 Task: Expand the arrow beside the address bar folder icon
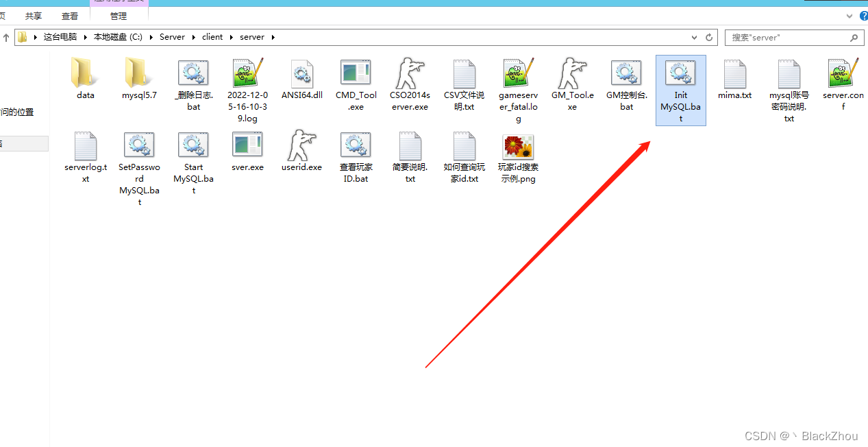click(x=35, y=37)
